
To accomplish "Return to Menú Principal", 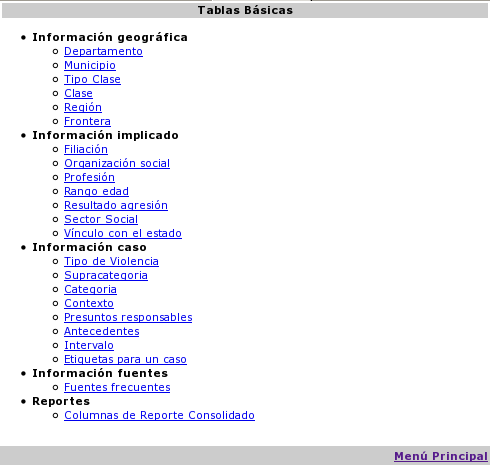I will click(x=441, y=456).
